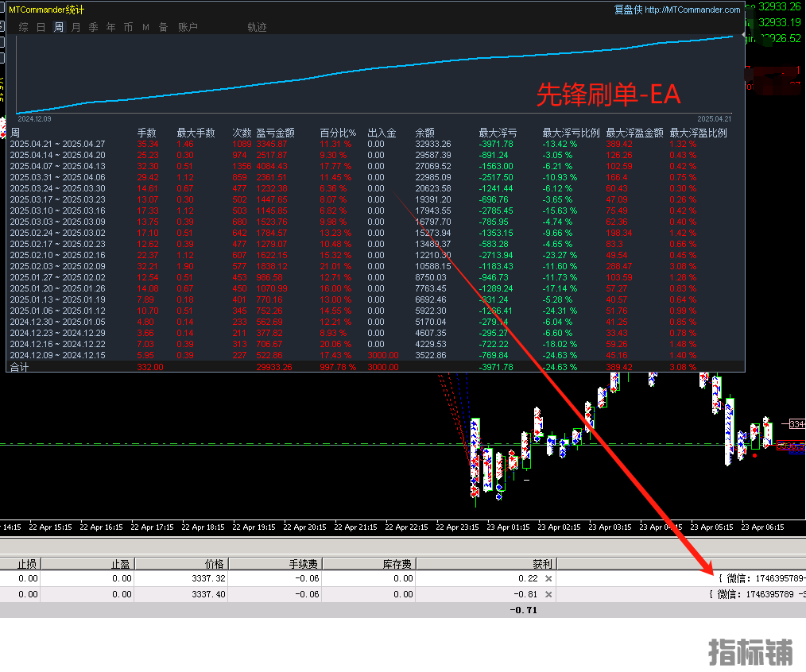Select the 2025.03.10 ~ 2025.03.16 week row
Screen dimensions: 806x672
[x=375, y=211]
